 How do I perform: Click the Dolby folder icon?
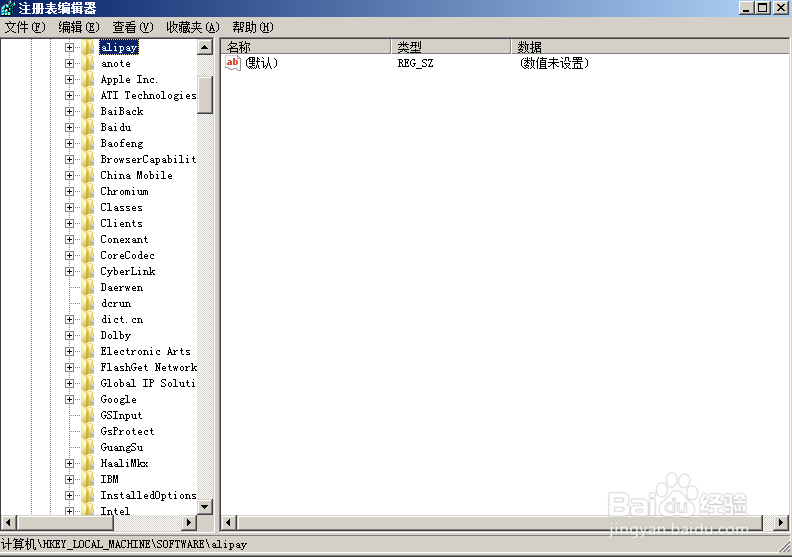(88, 335)
